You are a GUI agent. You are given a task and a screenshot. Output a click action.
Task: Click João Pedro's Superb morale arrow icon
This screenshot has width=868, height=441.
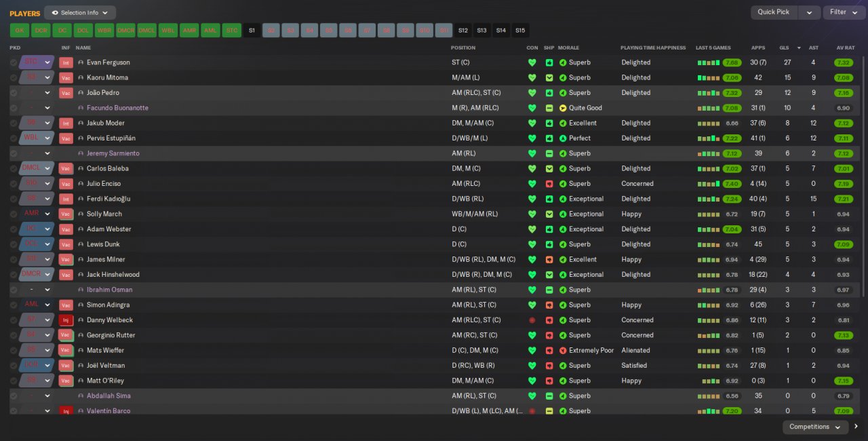click(563, 93)
